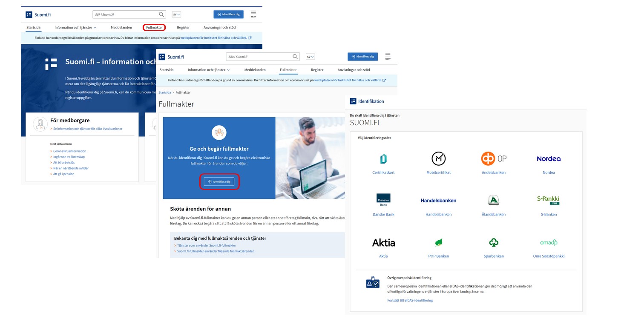Open the SV language dropdown in the Startsida window
Viewport: 644px width, 322px height.
pos(177,14)
